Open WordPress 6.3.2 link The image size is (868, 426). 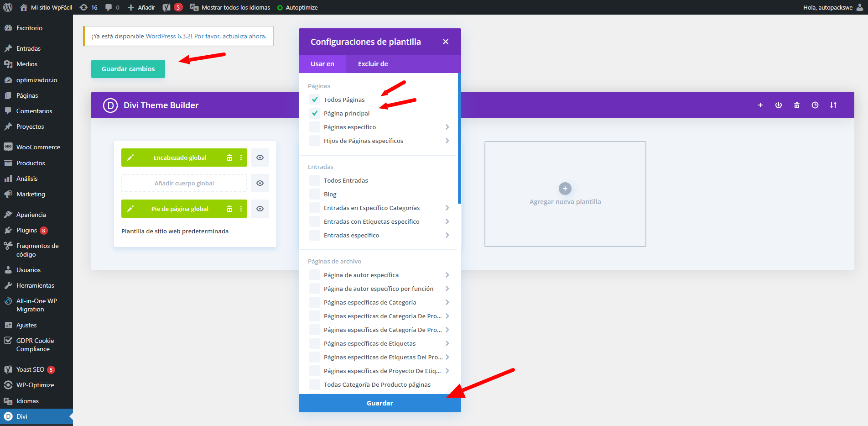click(168, 36)
